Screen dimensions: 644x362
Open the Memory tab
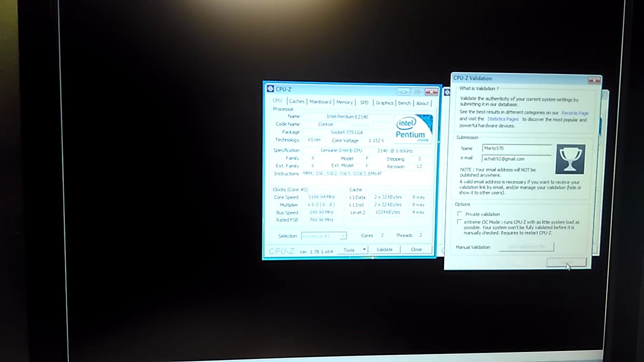tap(344, 103)
